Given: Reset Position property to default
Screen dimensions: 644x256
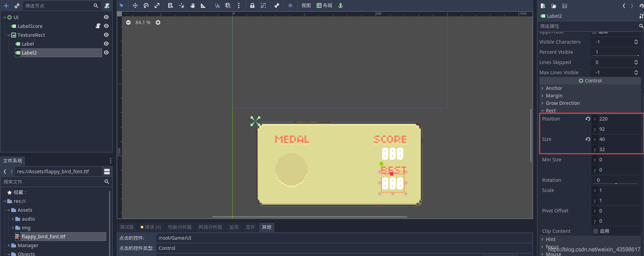Looking at the screenshot, I should [588, 119].
